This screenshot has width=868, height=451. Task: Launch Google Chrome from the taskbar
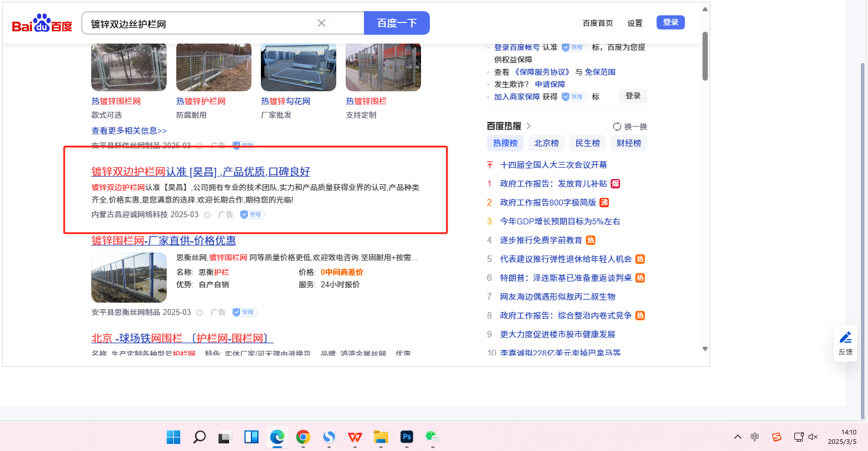(x=303, y=437)
